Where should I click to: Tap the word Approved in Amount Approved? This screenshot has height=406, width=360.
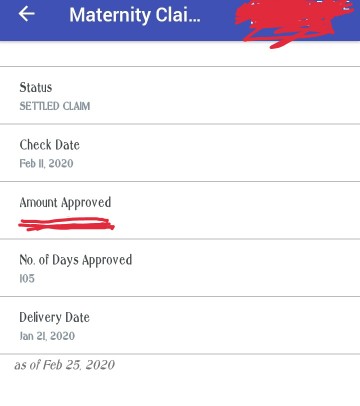pyautogui.click(x=86, y=203)
